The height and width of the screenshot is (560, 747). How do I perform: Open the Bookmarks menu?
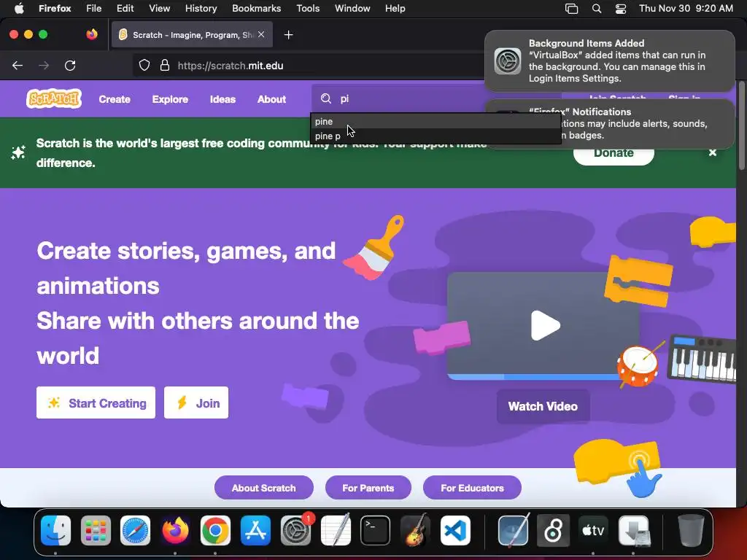(256, 8)
